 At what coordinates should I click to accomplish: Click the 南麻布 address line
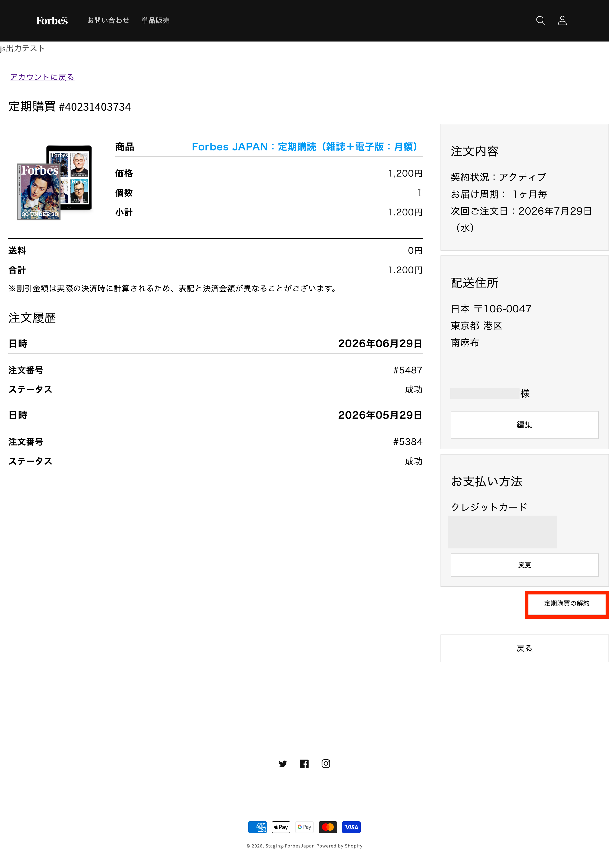465,343
